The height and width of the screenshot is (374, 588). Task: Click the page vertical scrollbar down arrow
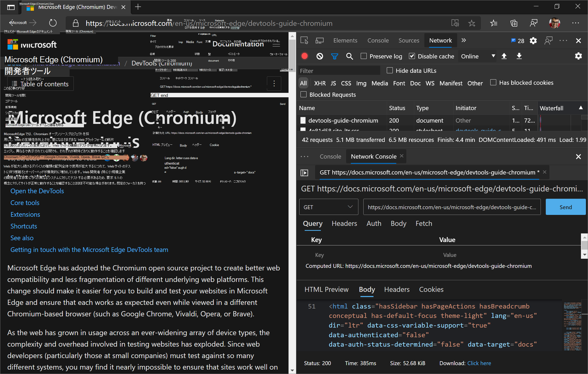pos(292,370)
